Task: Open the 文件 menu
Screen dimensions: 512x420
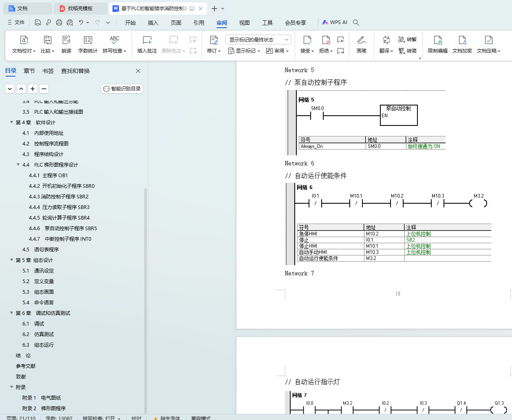Action: [16, 22]
